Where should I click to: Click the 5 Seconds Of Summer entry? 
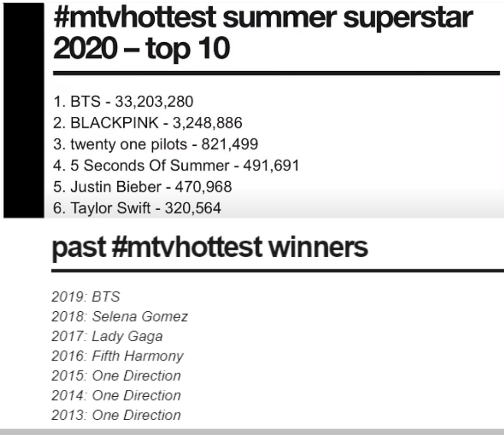[x=176, y=165]
